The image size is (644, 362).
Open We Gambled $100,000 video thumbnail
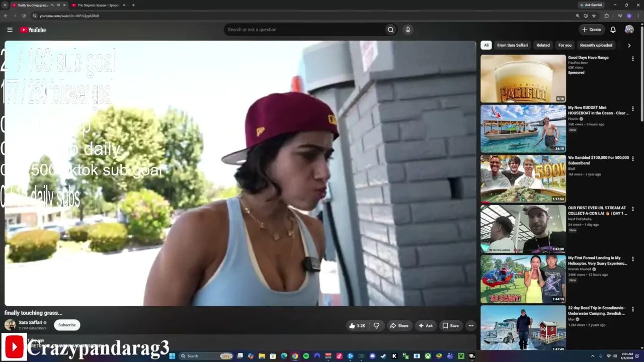[523, 178]
